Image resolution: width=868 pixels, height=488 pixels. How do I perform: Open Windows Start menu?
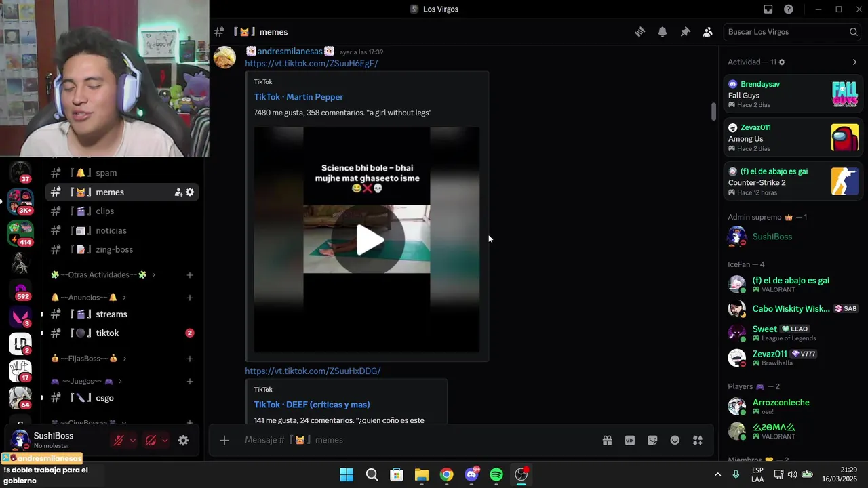(x=347, y=474)
